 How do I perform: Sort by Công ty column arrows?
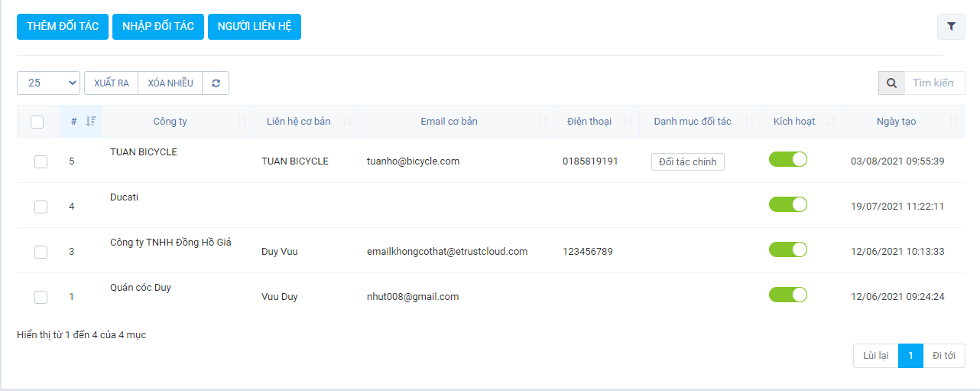(242, 122)
